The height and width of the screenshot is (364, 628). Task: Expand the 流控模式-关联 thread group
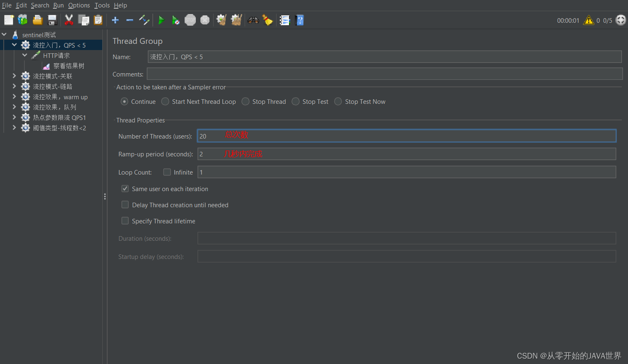click(x=14, y=76)
